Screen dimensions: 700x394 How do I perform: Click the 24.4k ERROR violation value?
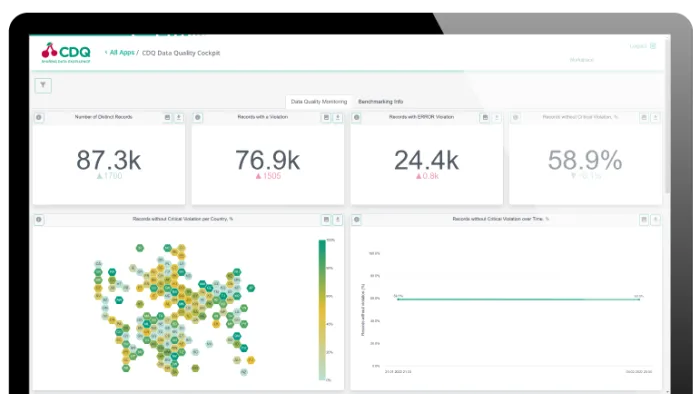pyautogui.click(x=426, y=160)
